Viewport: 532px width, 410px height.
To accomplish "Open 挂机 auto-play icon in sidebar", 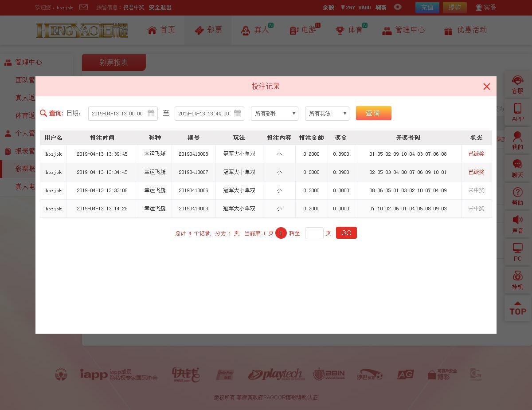I will point(517,280).
